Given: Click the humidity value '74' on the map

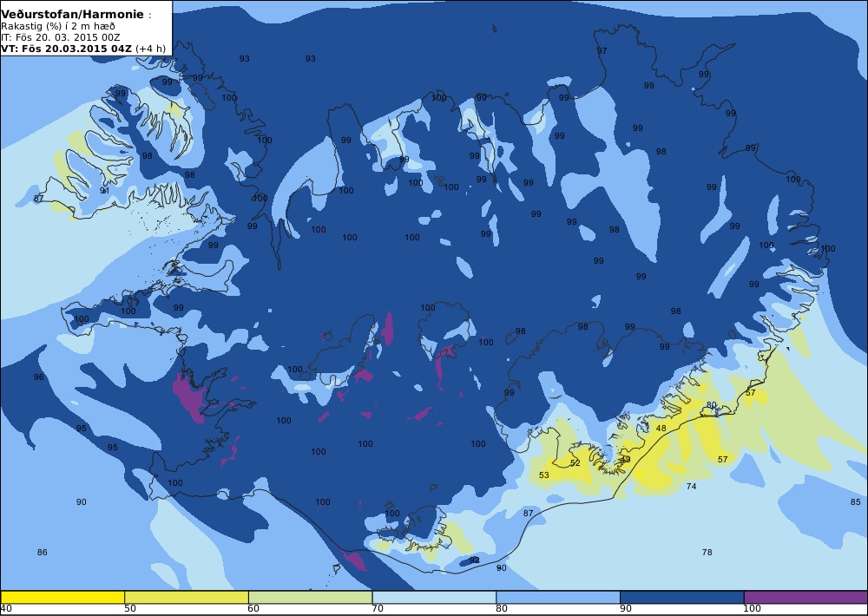Looking at the screenshot, I should [x=691, y=486].
